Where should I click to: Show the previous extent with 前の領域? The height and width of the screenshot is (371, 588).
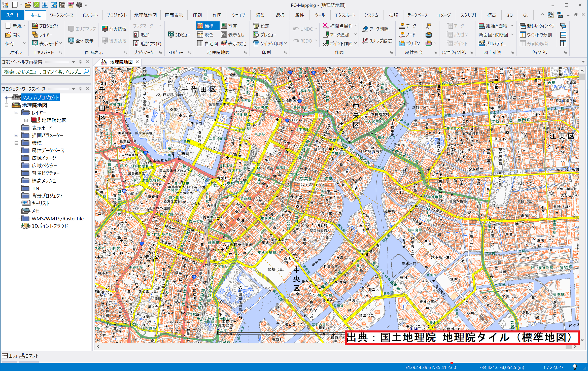click(114, 29)
